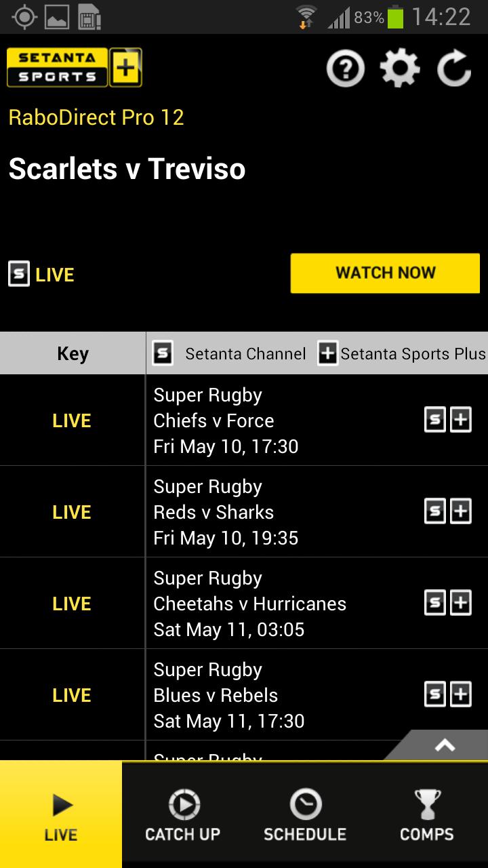Tap the Setanta Channel icon for Chiefs v Force
Image resolution: width=488 pixels, height=868 pixels.
pos(436,420)
